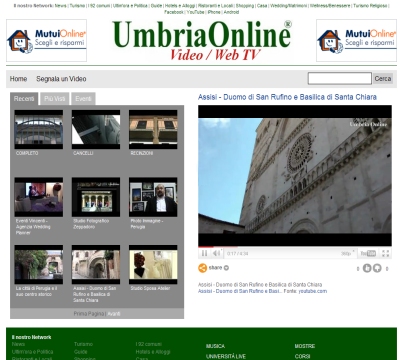This screenshot has height=360, width=405.
Task: Open the CANCELLI video thumbnail
Action: tap(96, 130)
